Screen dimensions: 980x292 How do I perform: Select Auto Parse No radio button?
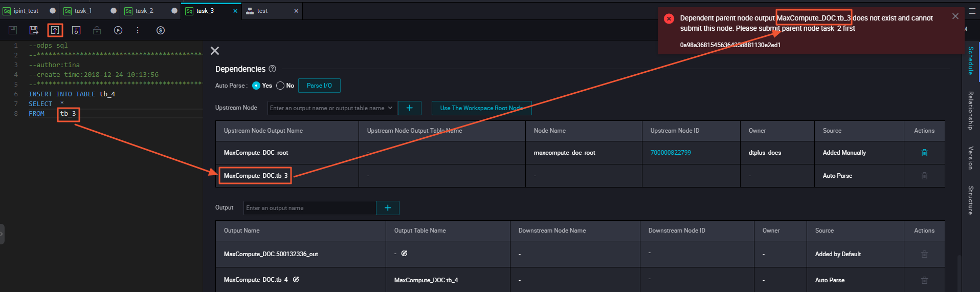point(280,86)
